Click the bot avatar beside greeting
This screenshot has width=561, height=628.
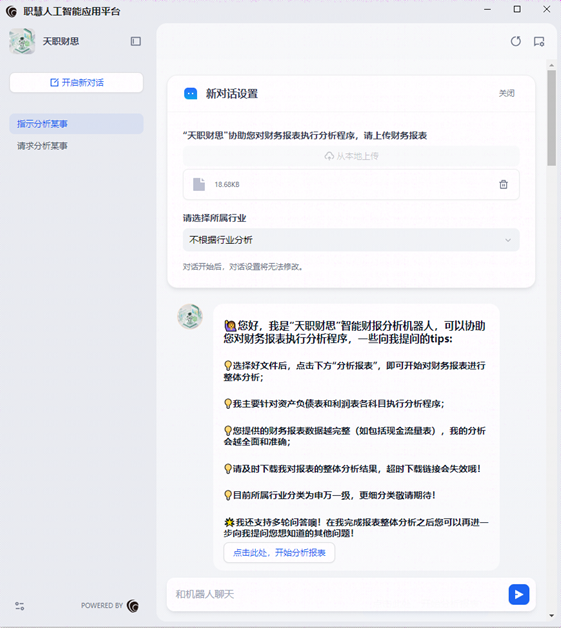190,316
